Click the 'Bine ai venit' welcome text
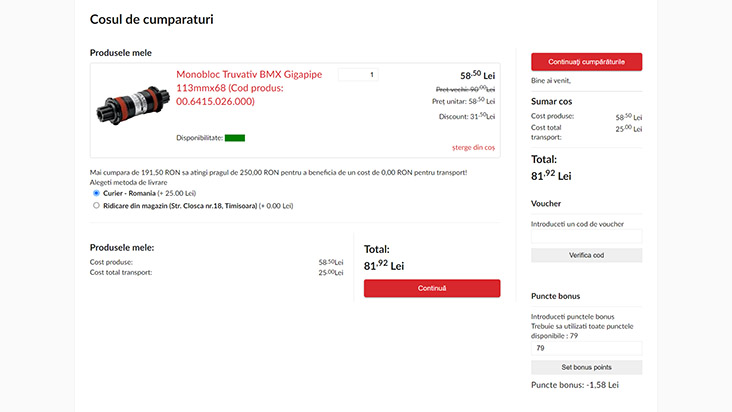Image resolution: width=732 pixels, height=412 pixels. click(x=553, y=79)
